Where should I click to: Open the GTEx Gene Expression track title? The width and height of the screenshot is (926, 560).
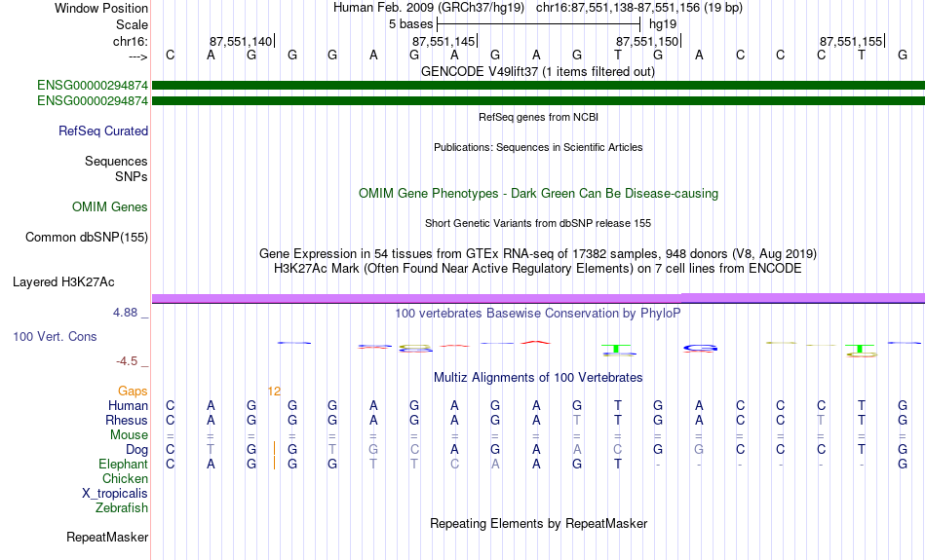click(x=538, y=254)
